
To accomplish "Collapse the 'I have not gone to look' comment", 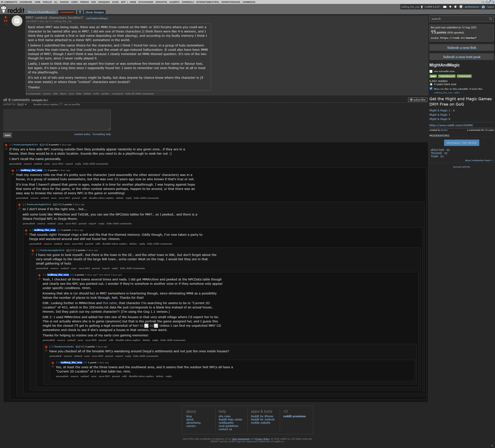I will click(38, 250).
